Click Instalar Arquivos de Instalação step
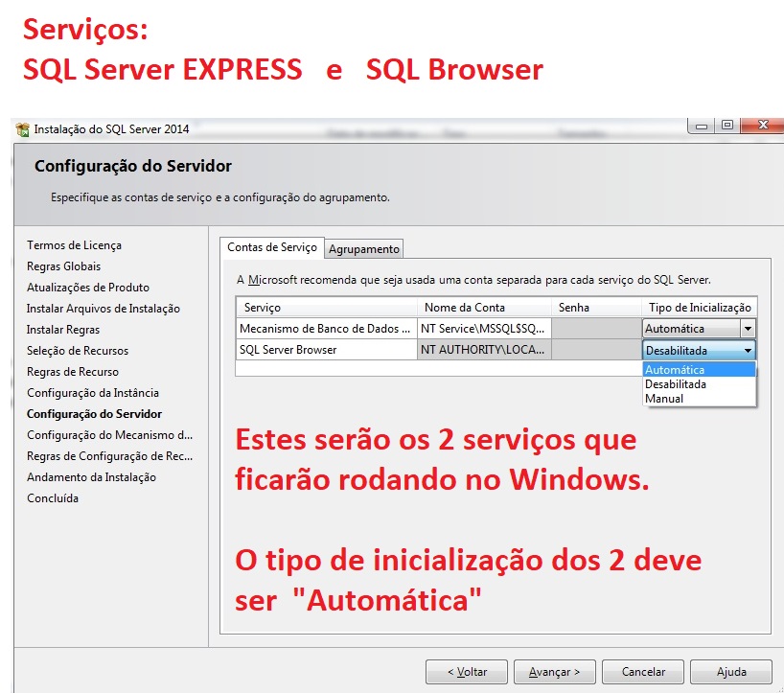This screenshot has height=693, width=784. click(103, 309)
